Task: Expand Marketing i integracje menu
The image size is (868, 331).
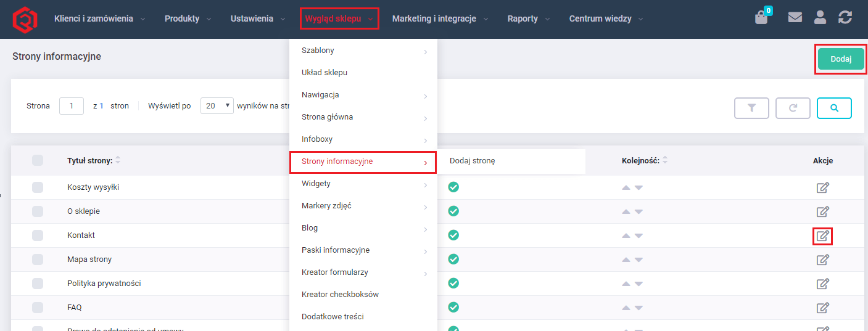Action: point(440,18)
